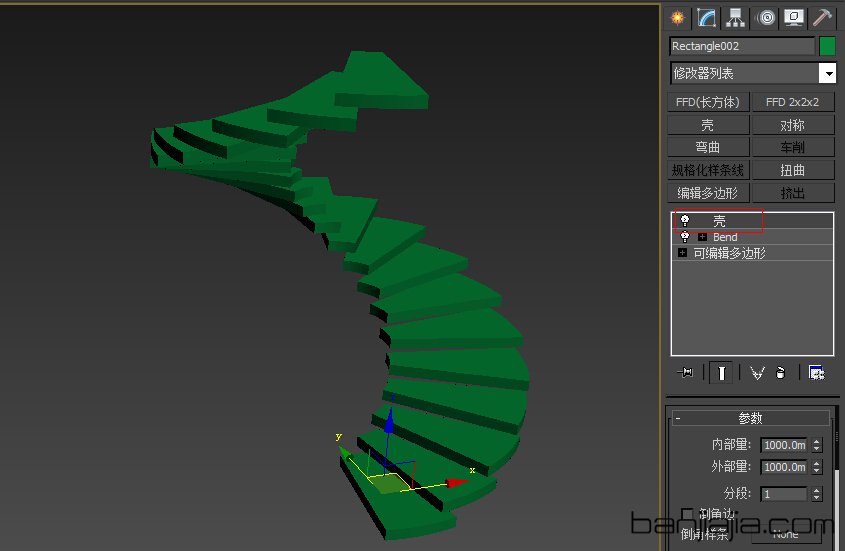The image size is (845, 551).
Task: Apply the 挤出 modifier button
Action: click(x=792, y=193)
